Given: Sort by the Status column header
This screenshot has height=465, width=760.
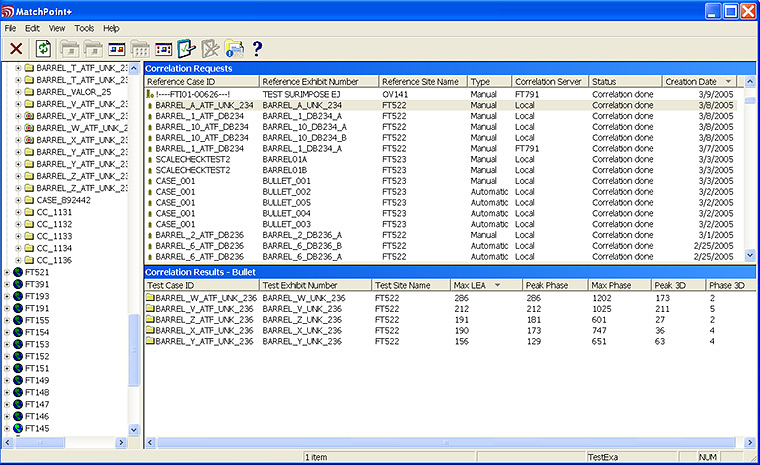Looking at the screenshot, I should (x=625, y=81).
